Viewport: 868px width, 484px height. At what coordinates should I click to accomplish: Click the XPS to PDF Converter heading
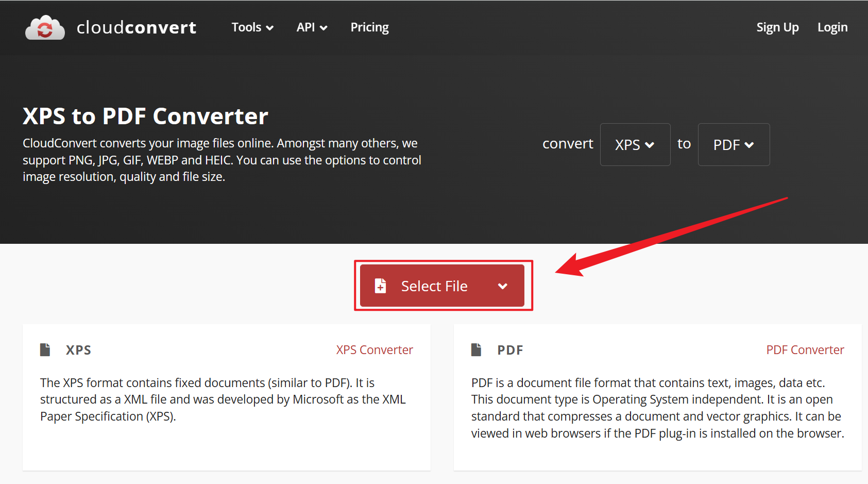point(145,116)
